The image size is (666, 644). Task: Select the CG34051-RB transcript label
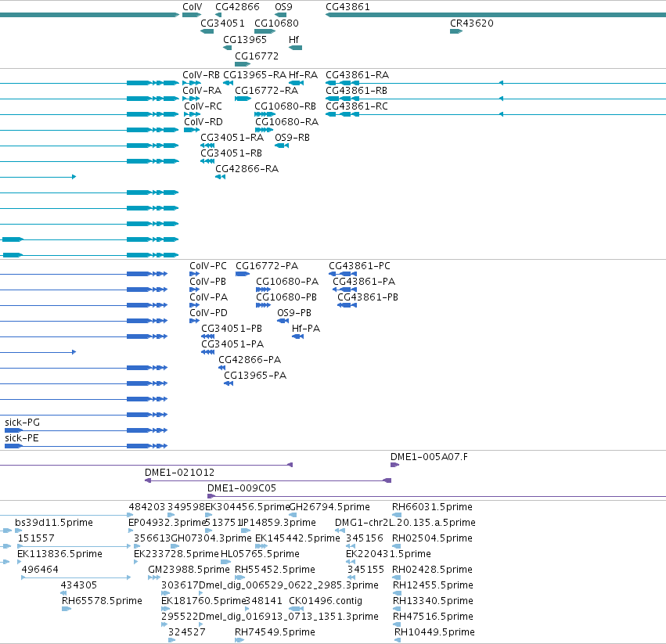(231, 153)
